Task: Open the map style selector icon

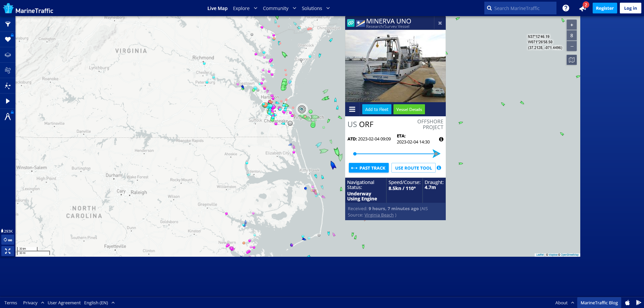Action: (x=572, y=60)
